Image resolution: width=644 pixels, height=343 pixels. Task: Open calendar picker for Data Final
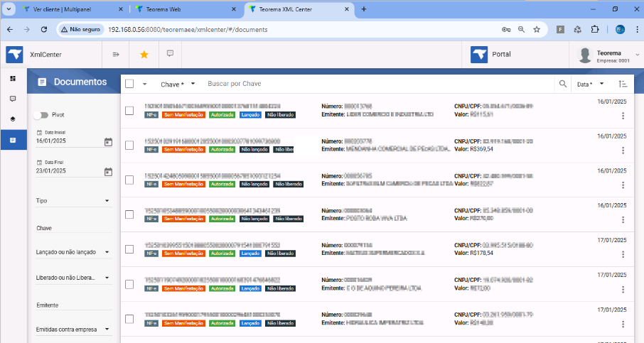pyautogui.click(x=108, y=172)
